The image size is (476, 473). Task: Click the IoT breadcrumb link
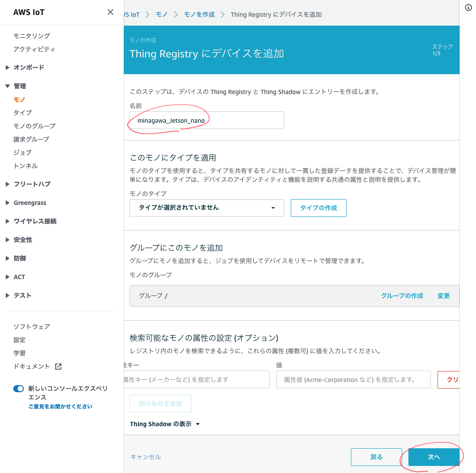coord(132,14)
